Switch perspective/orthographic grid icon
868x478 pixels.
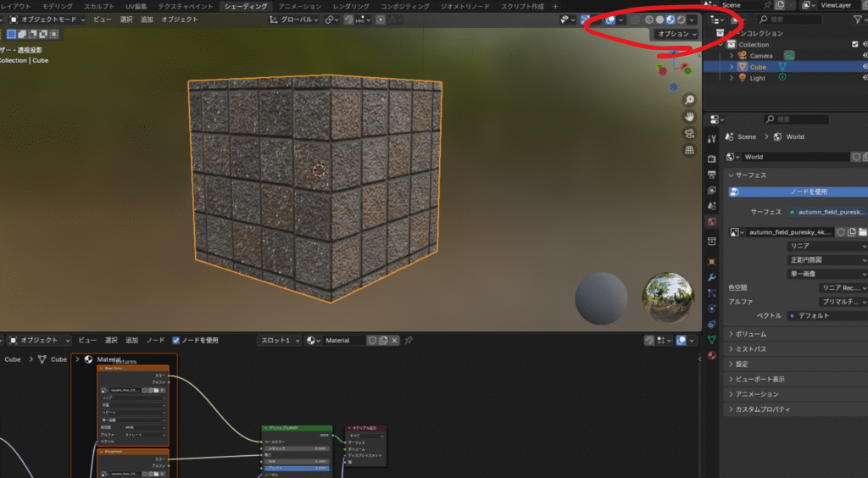tap(689, 150)
